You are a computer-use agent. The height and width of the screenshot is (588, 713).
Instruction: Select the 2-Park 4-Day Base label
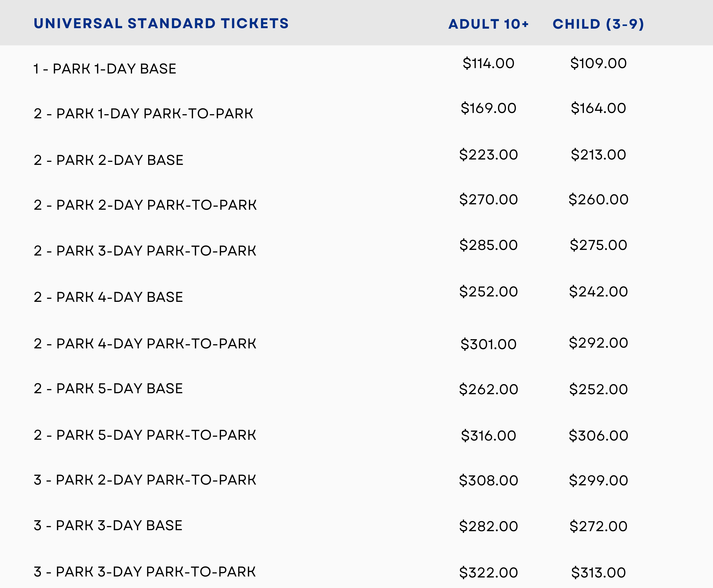click(x=108, y=297)
